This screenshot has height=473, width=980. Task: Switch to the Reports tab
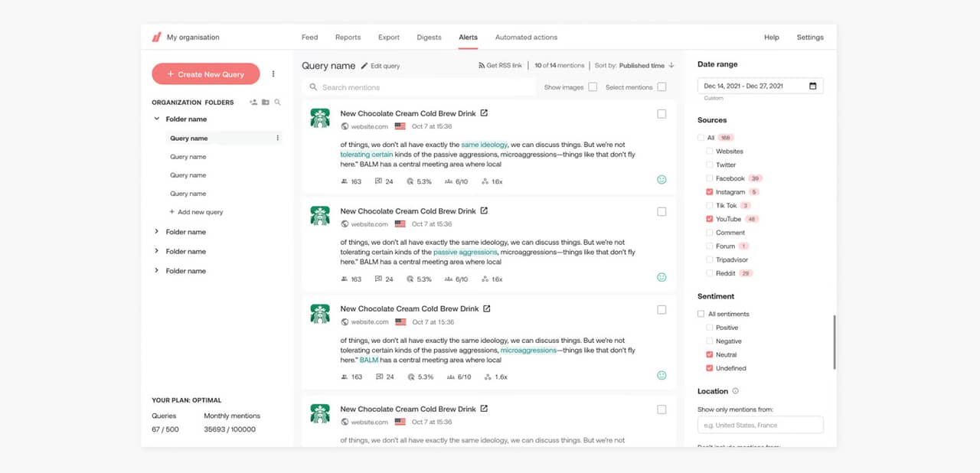coord(348,38)
